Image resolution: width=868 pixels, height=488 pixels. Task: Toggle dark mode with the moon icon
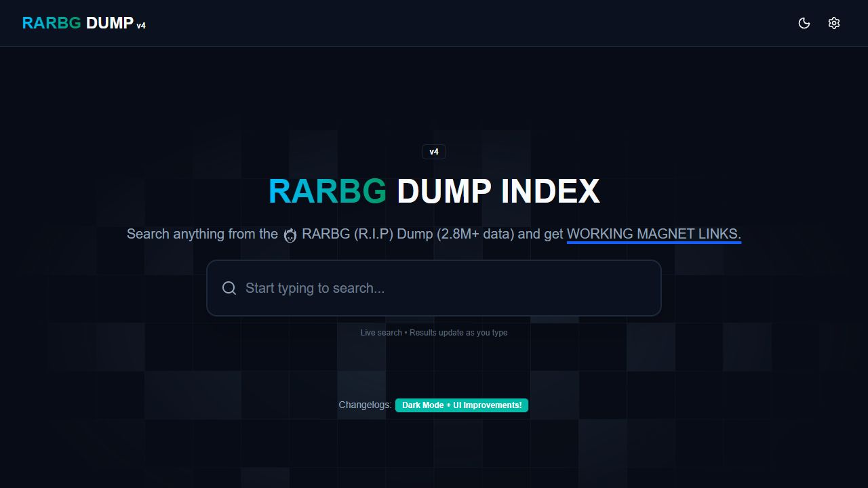pyautogui.click(x=804, y=23)
